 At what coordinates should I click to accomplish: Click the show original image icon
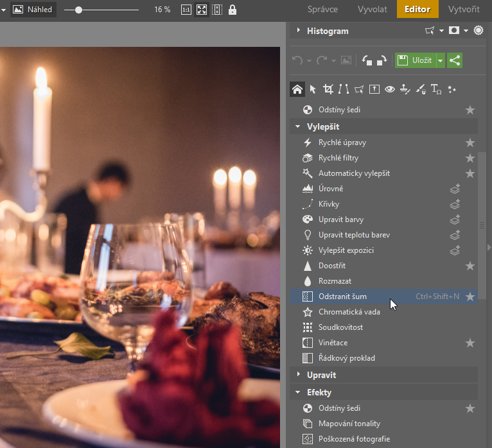(x=346, y=60)
